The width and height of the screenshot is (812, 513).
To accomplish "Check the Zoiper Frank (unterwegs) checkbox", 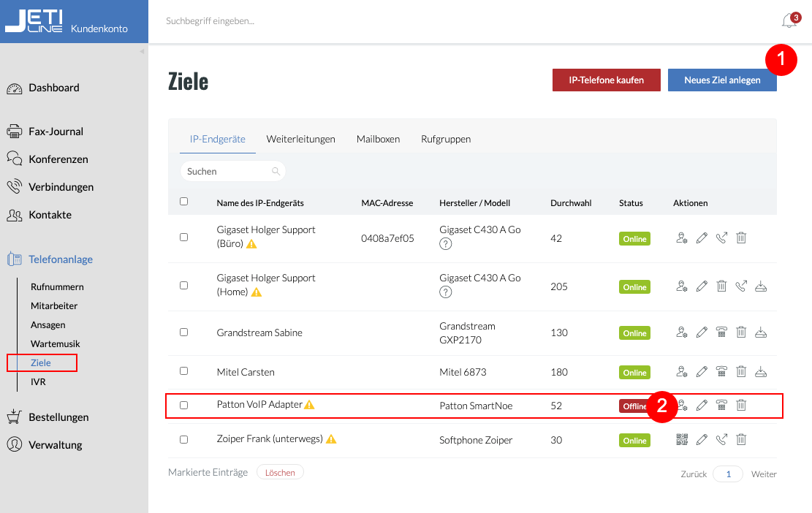I will tap(184, 439).
